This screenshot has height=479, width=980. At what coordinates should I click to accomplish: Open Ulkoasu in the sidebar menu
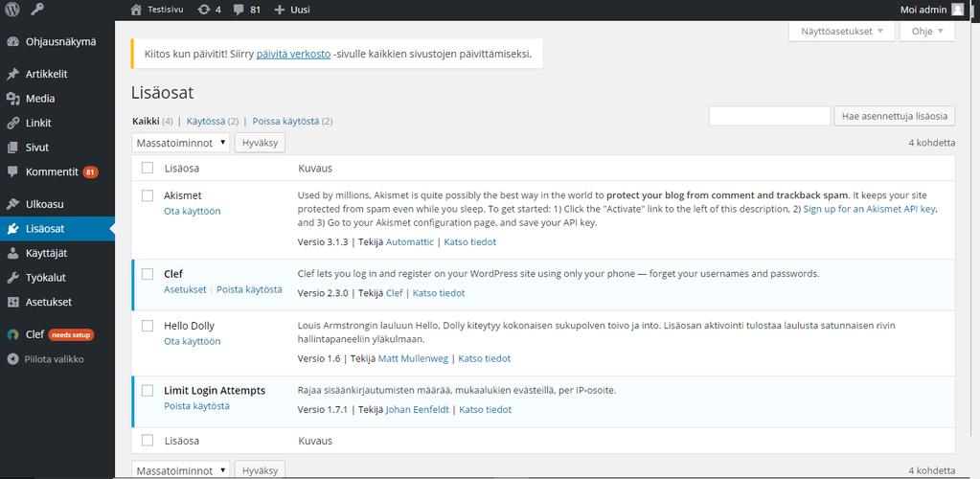[x=44, y=204]
